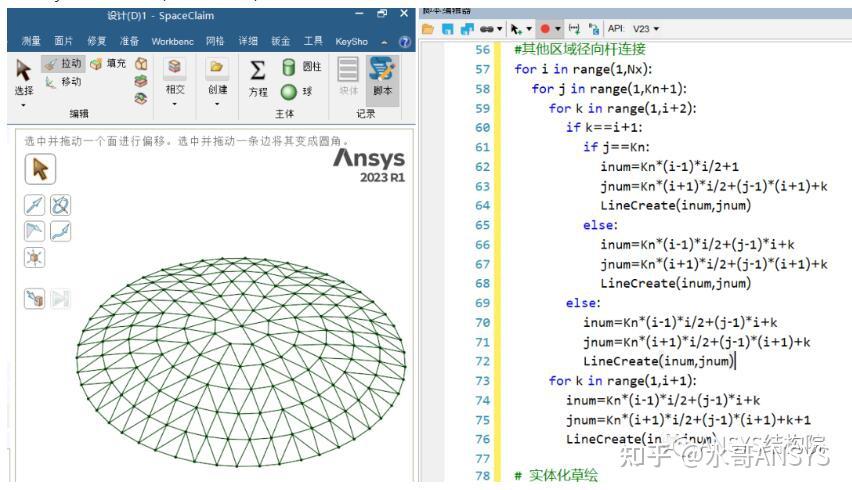Switch to the 准备 ribbon tab
The image size is (852, 490).
pos(129,41)
